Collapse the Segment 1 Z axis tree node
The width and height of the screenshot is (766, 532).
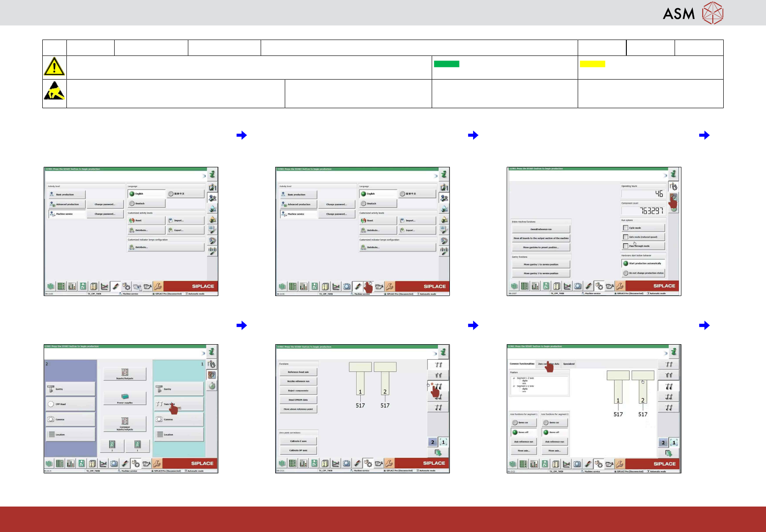pyautogui.click(x=514, y=378)
